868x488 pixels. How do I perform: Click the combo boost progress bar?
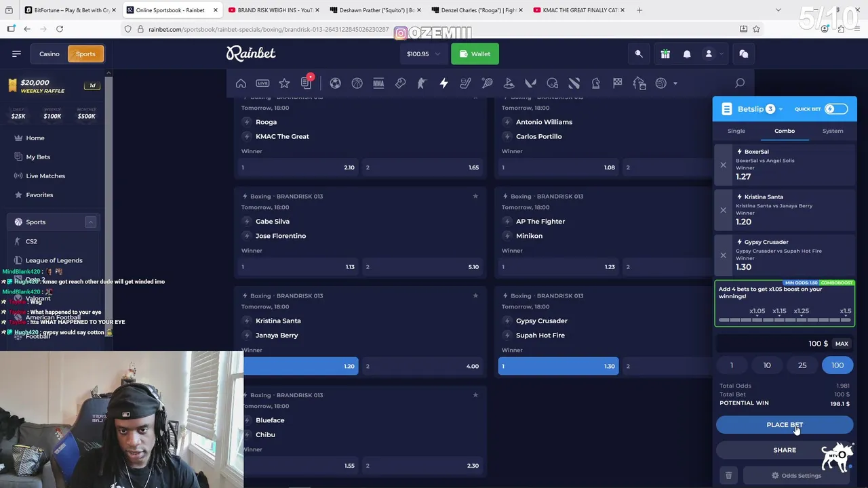pos(785,319)
